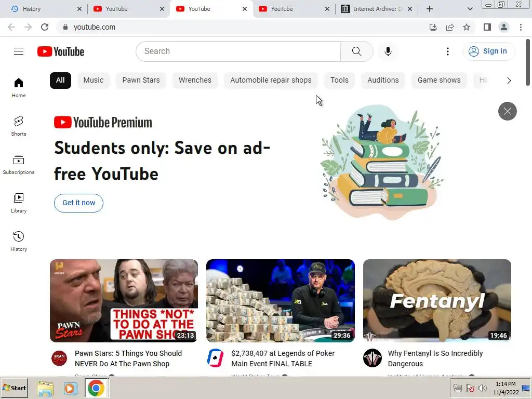Reload the page in Chrome

(x=45, y=27)
